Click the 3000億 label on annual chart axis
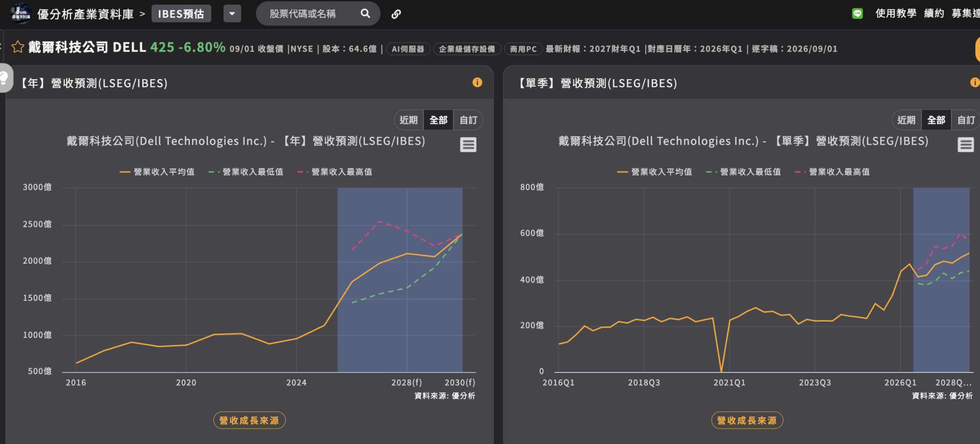The height and width of the screenshot is (444, 980). click(x=37, y=188)
